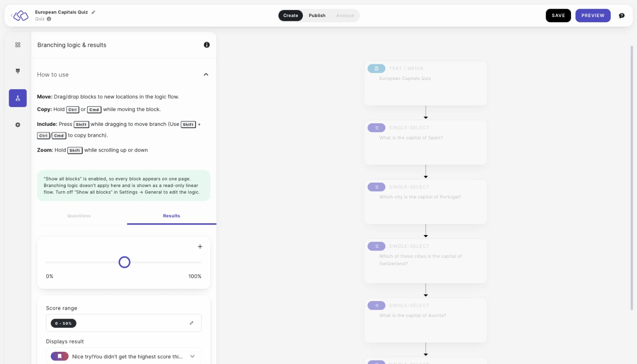
Task: Select the 'What is the capital of Spain?' block
Action: coord(426,142)
